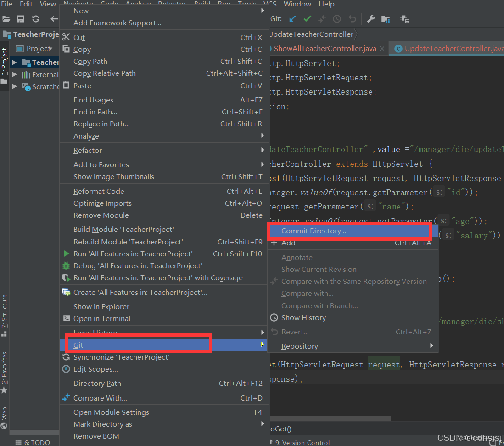
Task: Choose Reformat Code entry
Action: click(164, 192)
